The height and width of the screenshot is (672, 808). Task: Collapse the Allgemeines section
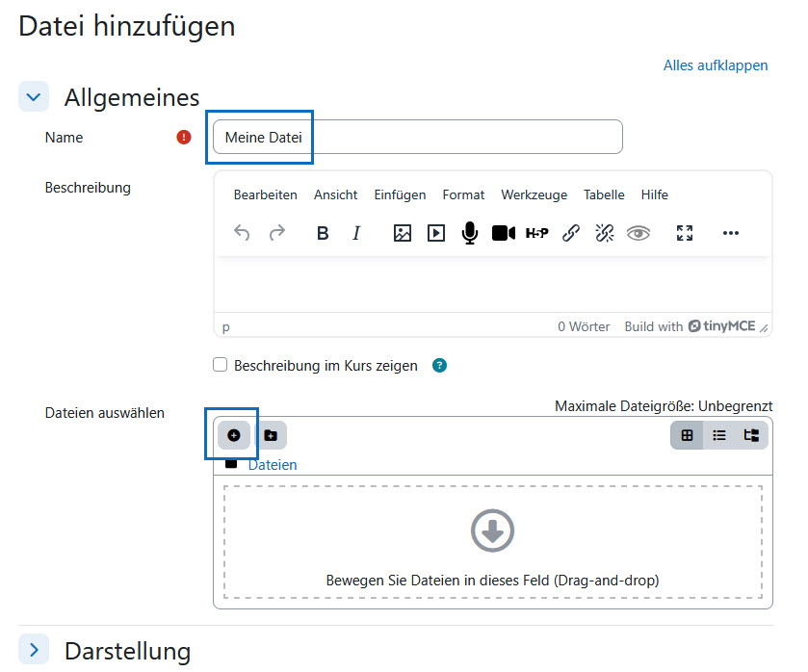(34, 96)
